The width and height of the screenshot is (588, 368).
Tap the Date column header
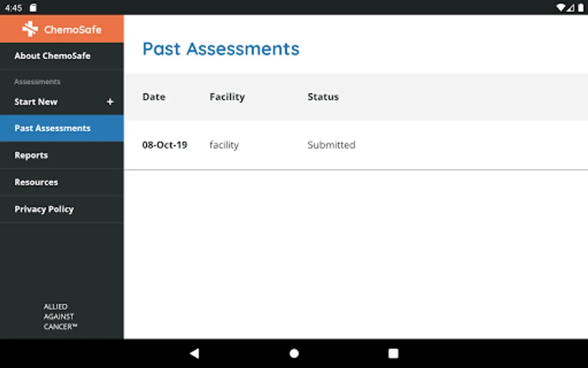coord(154,97)
